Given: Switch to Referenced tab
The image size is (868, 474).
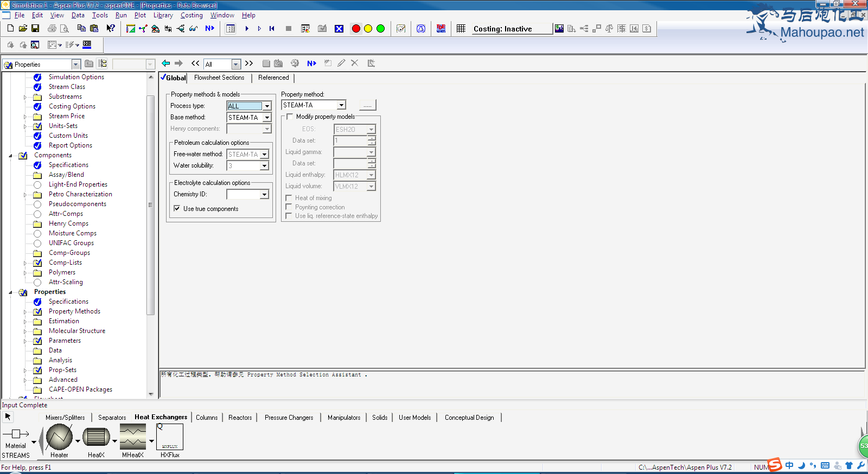Looking at the screenshot, I should (x=273, y=78).
